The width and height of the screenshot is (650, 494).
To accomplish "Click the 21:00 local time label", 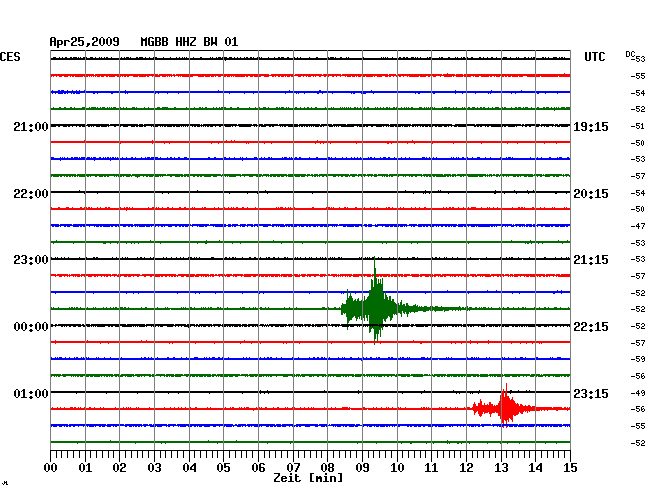I will pyautogui.click(x=31, y=126).
